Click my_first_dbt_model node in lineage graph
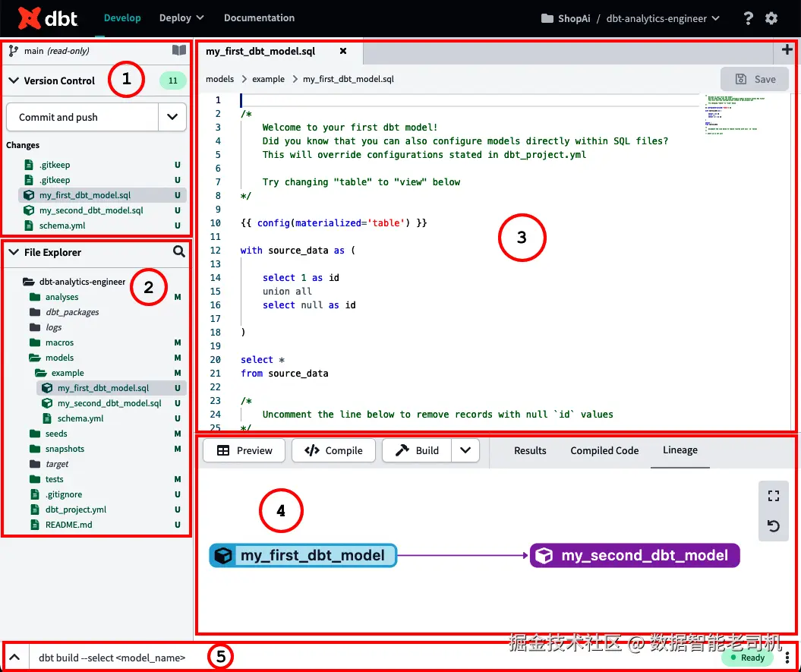The image size is (801, 672). pos(303,556)
